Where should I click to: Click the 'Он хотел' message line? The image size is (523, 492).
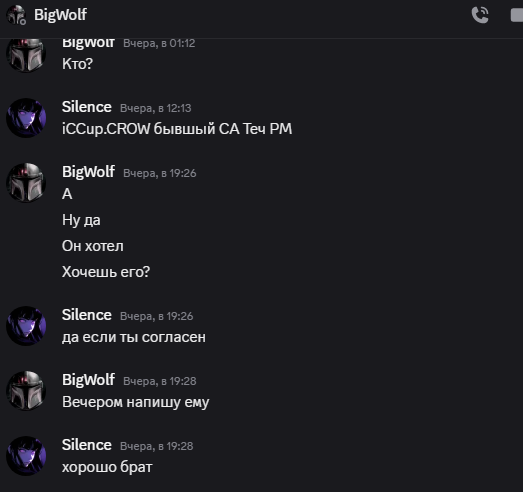93,246
